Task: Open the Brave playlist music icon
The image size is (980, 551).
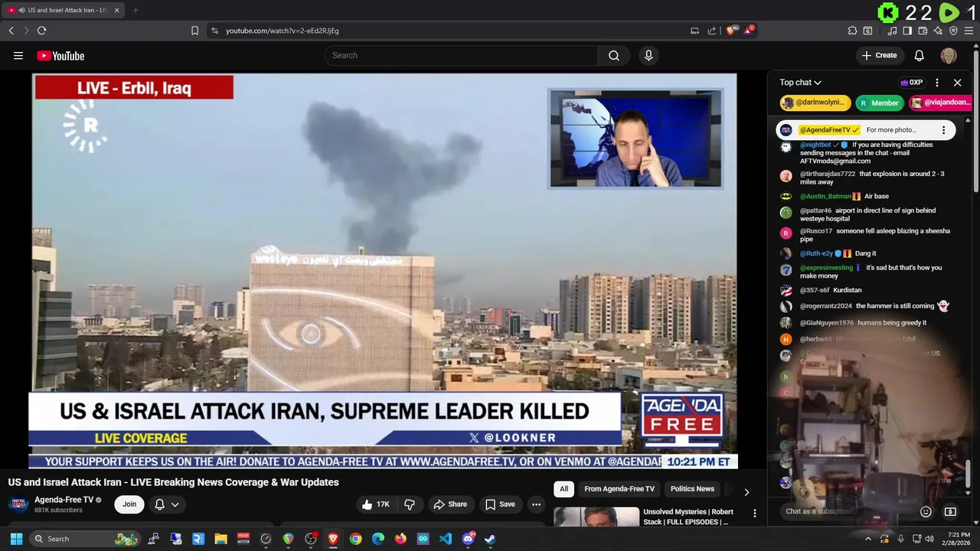Action: click(892, 31)
